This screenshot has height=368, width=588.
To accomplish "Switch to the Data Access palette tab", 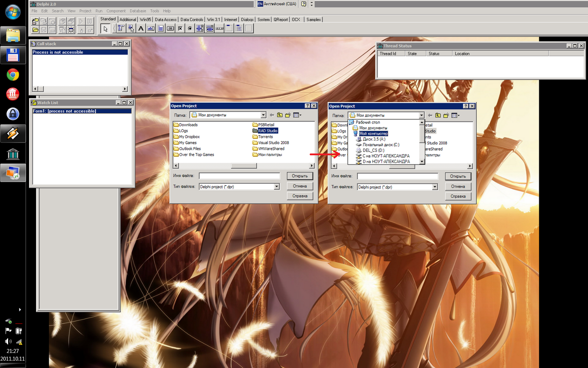I will point(166,20).
